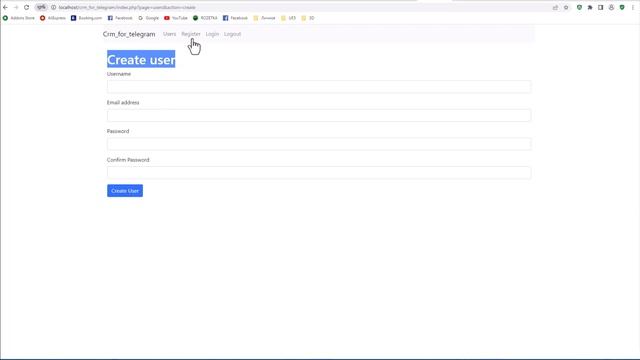
Task: Open the Booking.com bookmark
Action: tap(87, 18)
